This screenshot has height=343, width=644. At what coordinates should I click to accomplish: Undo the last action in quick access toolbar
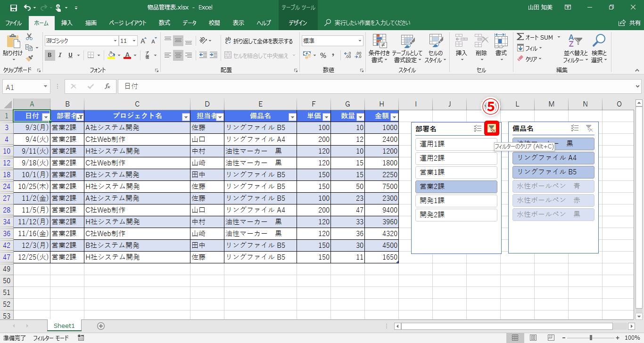pos(27,8)
